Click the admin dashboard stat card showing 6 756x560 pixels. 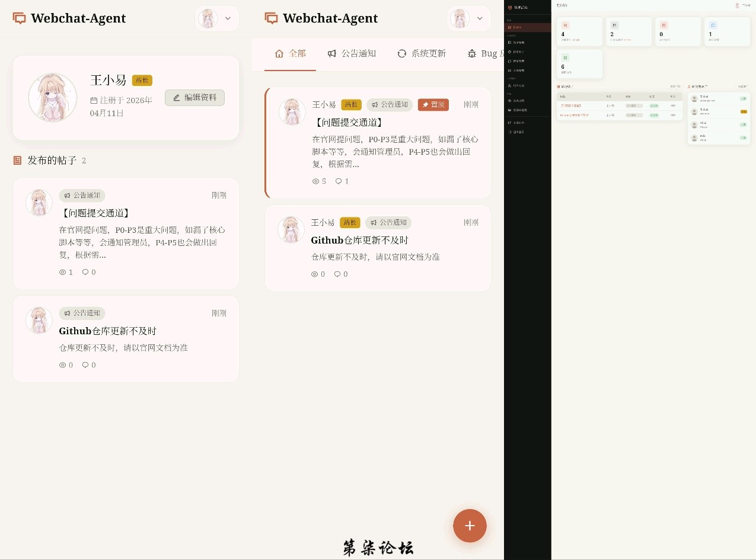[x=579, y=64]
